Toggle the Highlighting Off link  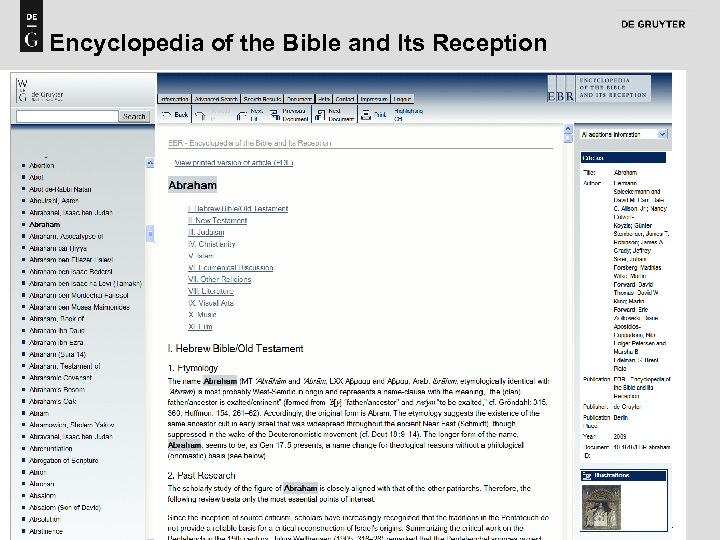tap(408, 114)
